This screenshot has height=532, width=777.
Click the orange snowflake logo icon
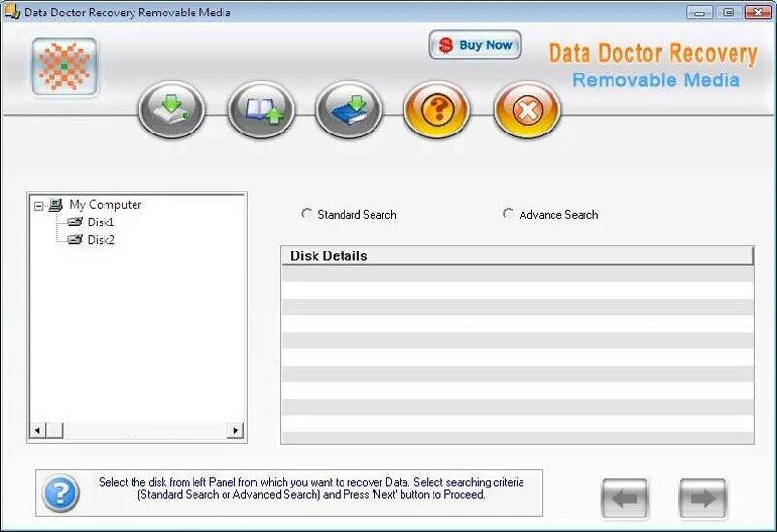coord(65,67)
